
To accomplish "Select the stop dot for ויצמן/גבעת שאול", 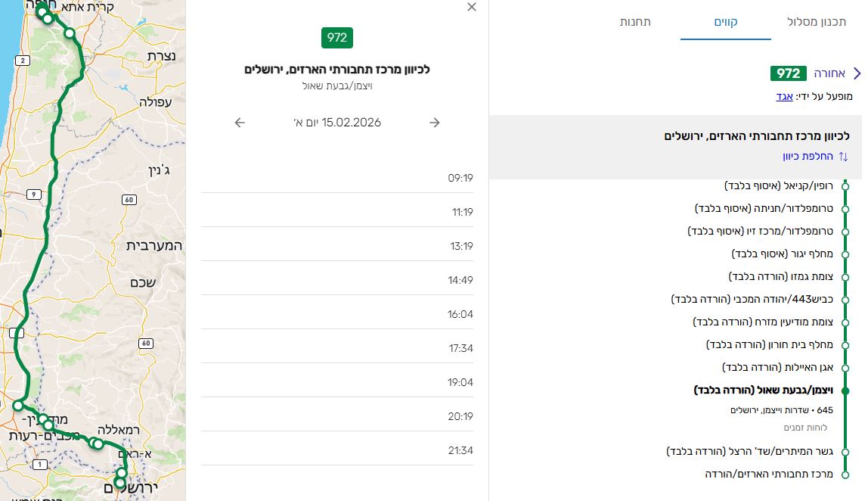I will point(845,391).
